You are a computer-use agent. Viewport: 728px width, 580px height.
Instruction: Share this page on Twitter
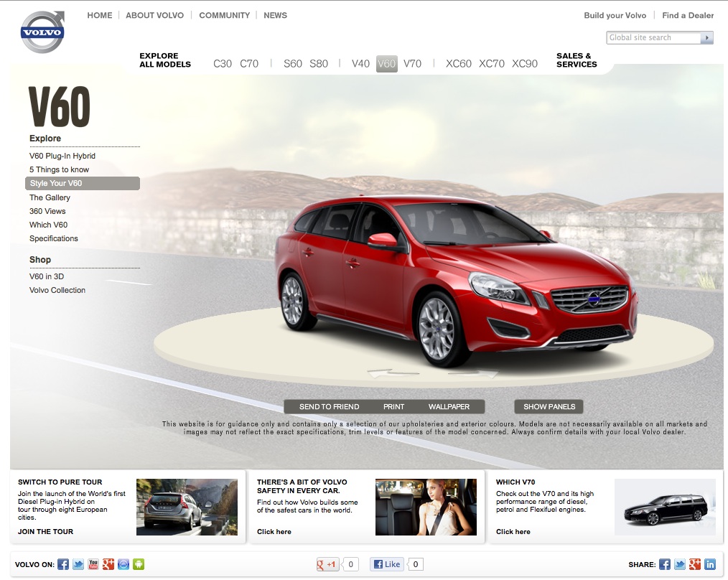pos(680,564)
